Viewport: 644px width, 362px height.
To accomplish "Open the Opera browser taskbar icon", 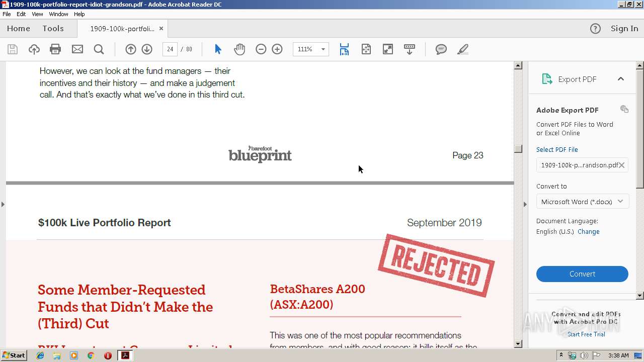I will [108, 355].
